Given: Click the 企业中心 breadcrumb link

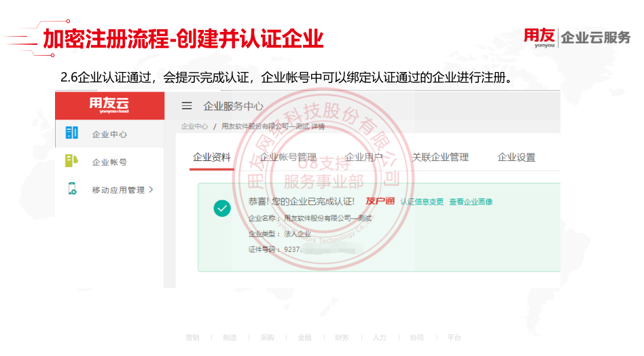Looking at the screenshot, I should [195, 126].
